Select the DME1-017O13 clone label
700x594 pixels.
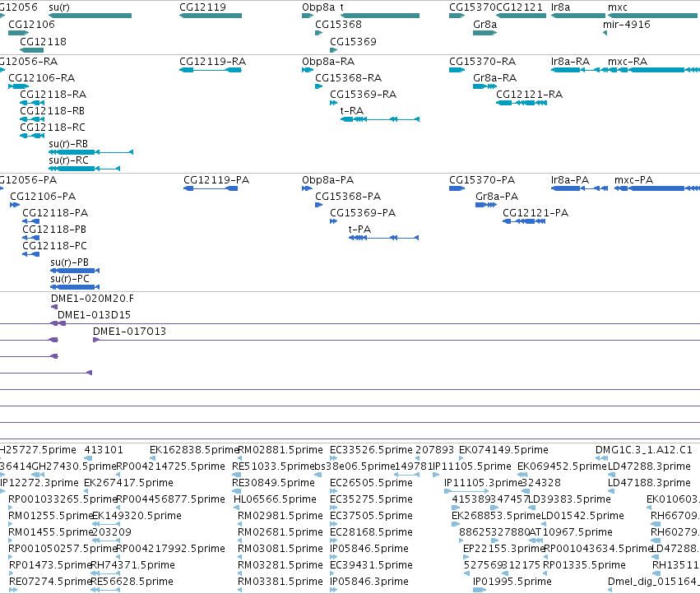pyautogui.click(x=129, y=332)
